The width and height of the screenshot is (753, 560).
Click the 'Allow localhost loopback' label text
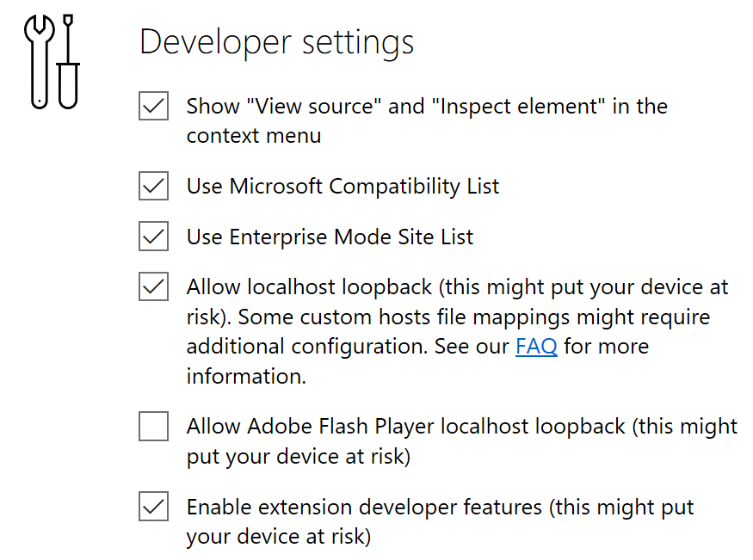point(309,287)
